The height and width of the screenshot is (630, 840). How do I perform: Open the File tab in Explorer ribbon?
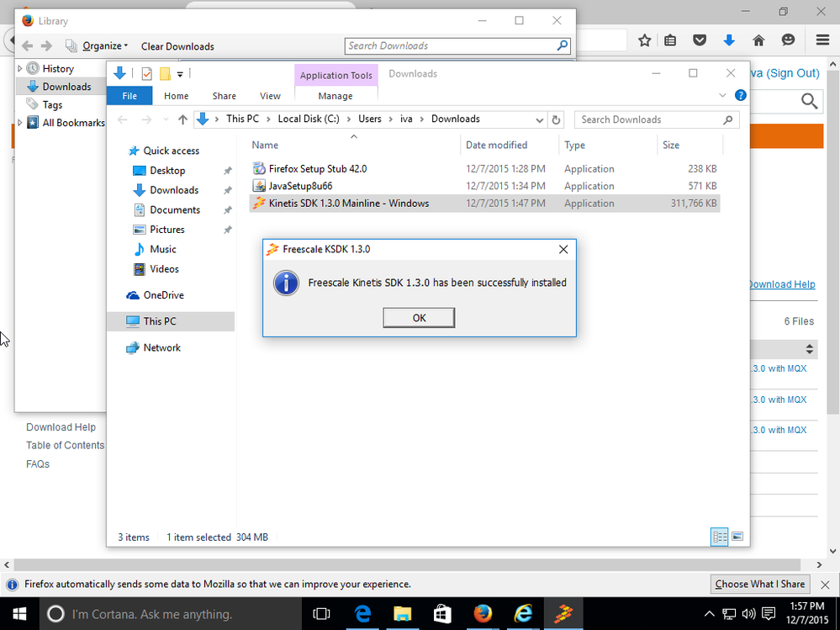coord(129,96)
